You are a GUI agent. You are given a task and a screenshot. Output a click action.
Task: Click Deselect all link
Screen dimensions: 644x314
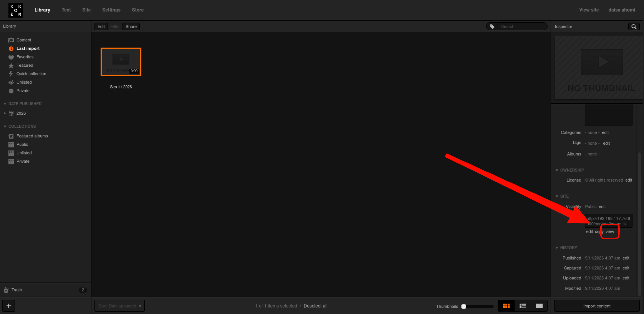pos(315,306)
